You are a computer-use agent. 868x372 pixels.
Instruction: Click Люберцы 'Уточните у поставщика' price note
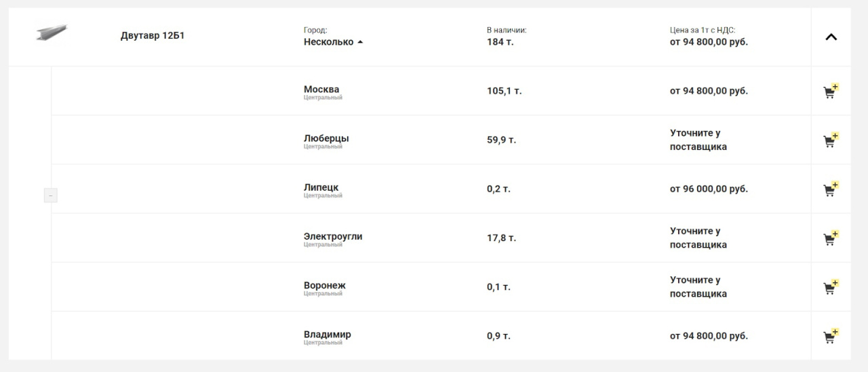pos(698,140)
